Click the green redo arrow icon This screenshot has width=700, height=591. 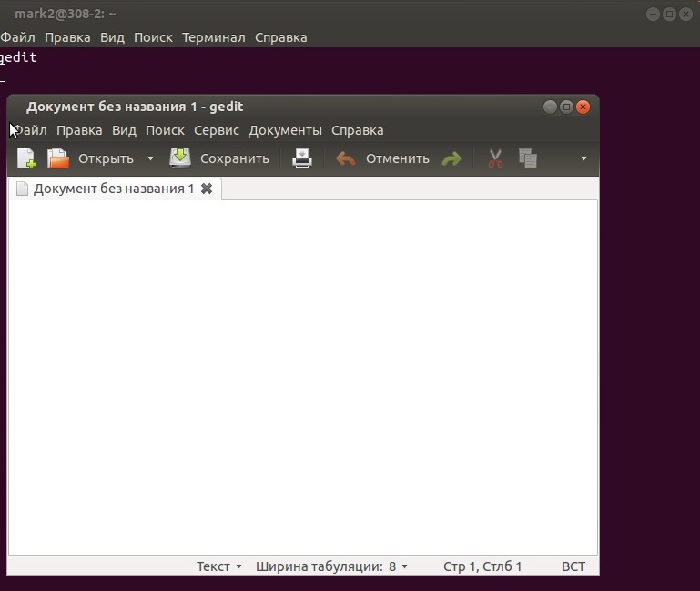451,159
